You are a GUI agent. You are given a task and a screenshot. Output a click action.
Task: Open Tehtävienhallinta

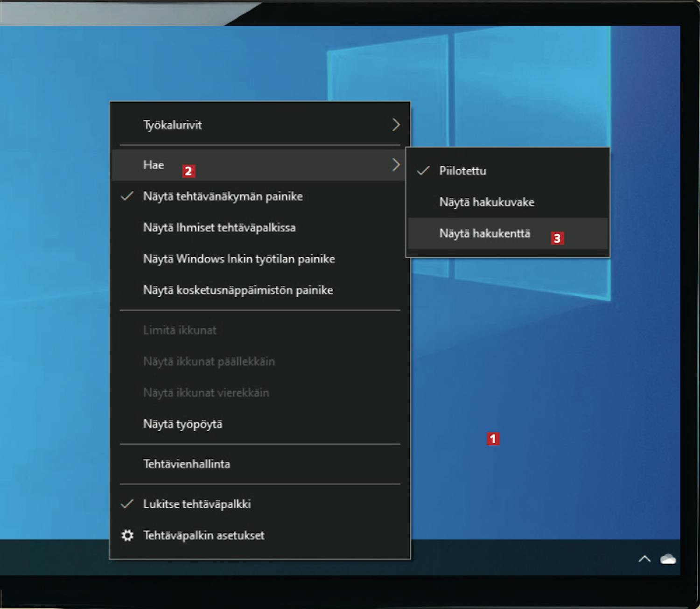[x=186, y=464]
